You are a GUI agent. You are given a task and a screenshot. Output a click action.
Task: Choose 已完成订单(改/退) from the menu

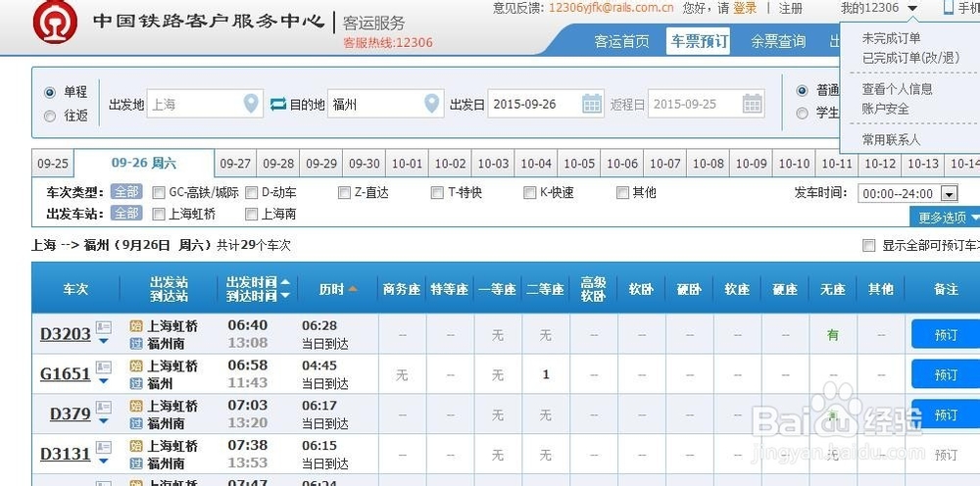click(x=910, y=58)
